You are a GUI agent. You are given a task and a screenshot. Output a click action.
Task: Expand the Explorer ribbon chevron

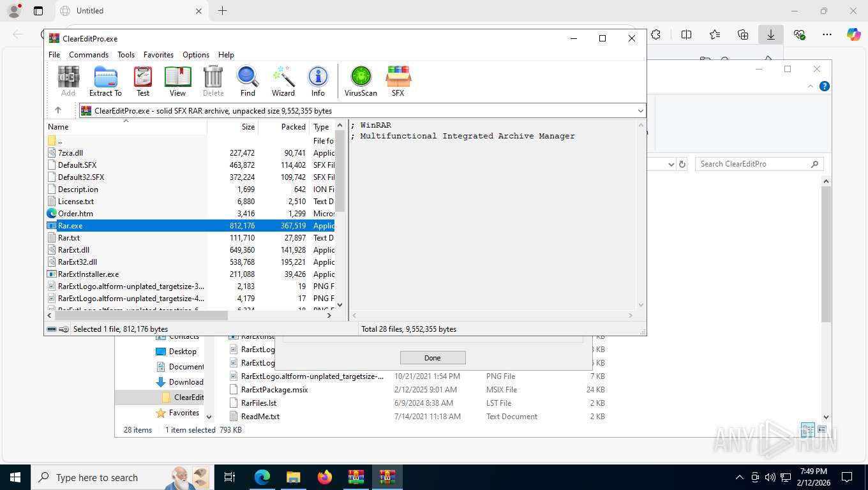tap(811, 86)
